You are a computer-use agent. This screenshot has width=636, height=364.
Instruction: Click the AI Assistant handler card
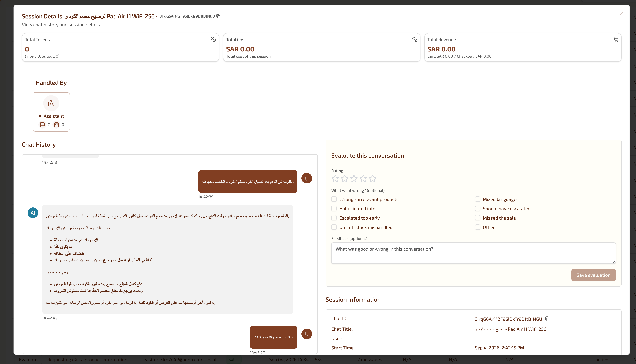[51, 112]
